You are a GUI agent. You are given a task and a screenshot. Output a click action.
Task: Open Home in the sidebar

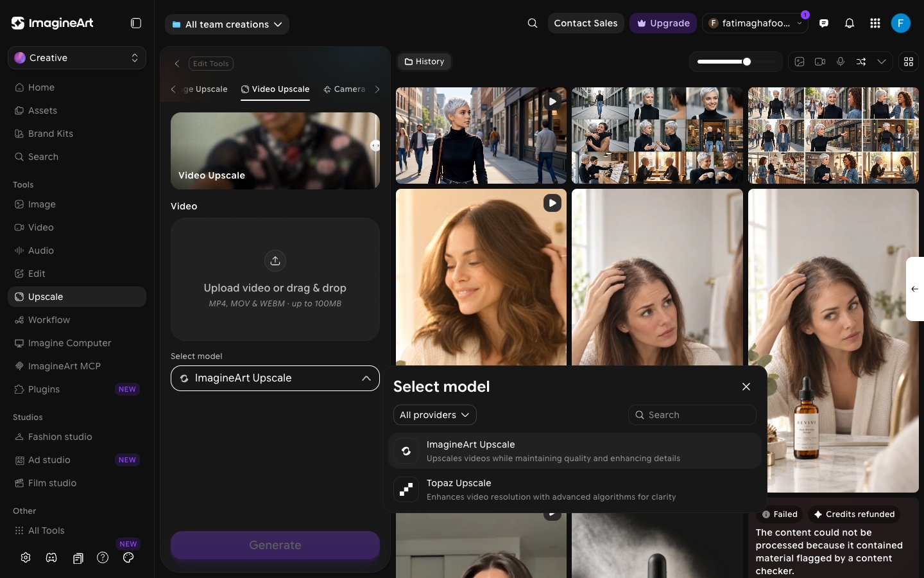coord(77,87)
